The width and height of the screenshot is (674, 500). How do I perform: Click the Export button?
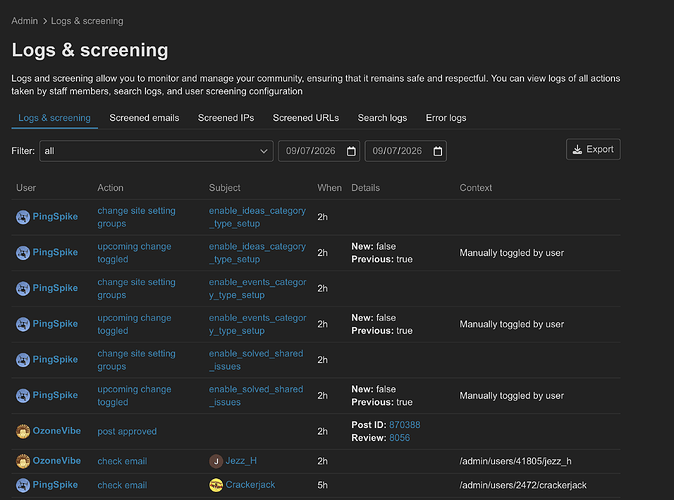(593, 149)
